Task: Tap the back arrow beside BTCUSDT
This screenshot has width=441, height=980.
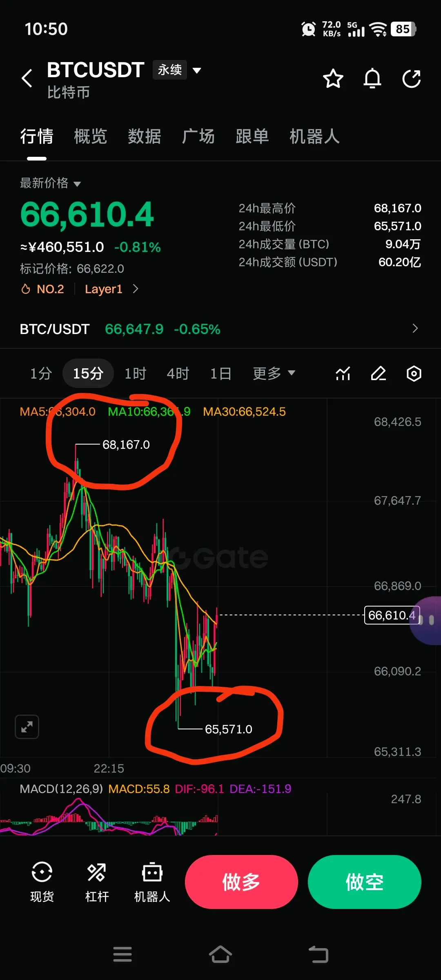Action: 27,78
